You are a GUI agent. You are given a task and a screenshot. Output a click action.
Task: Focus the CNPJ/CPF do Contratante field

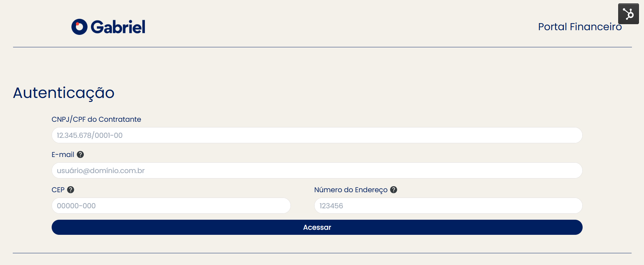coord(317,135)
